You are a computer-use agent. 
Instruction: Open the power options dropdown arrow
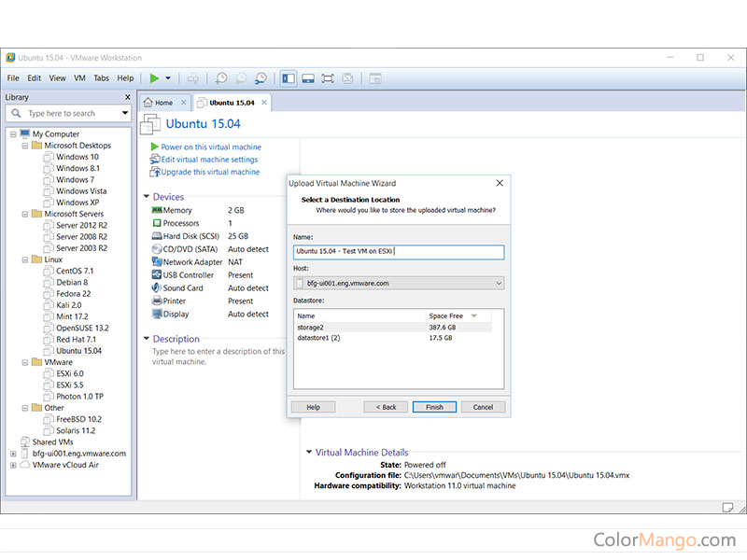pyautogui.click(x=168, y=78)
